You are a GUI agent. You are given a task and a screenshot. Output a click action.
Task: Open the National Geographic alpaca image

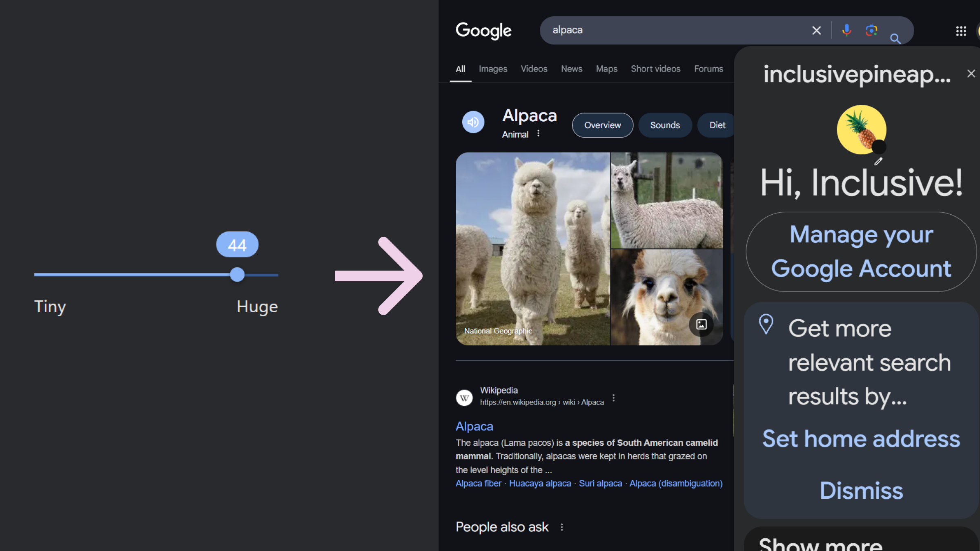click(x=532, y=249)
